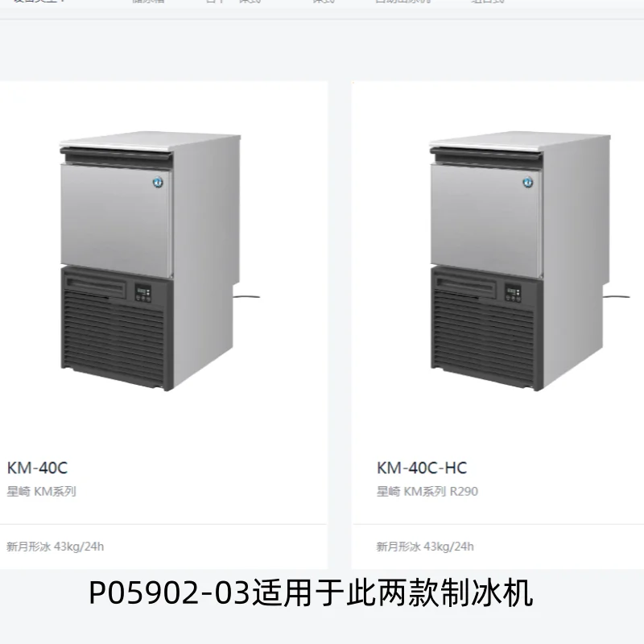Click the Hoshizaki logo badge on KM-40C-HC machine
Image resolution: width=644 pixels, height=644 pixels.
528,182
